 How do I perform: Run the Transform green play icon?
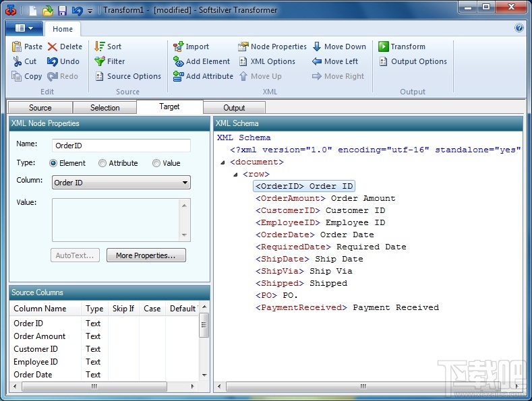click(384, 47)
